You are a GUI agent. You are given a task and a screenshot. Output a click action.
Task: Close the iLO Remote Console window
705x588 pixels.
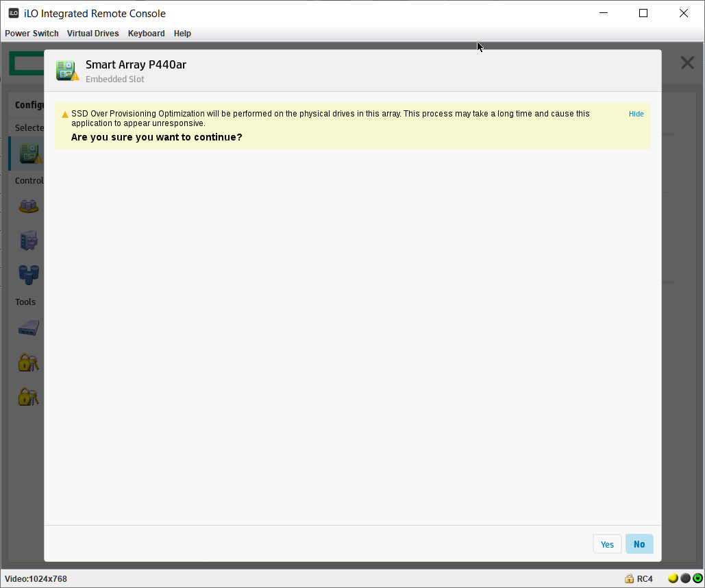pyautogui.click(x=684, y=13)
